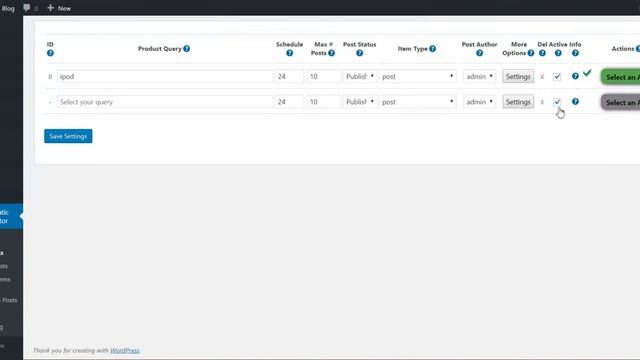Open the grey Select an Action dropdown
Image resolution: width=640 pixels, height=360 pixels.
pyautogui.click(x=620, y=102)
